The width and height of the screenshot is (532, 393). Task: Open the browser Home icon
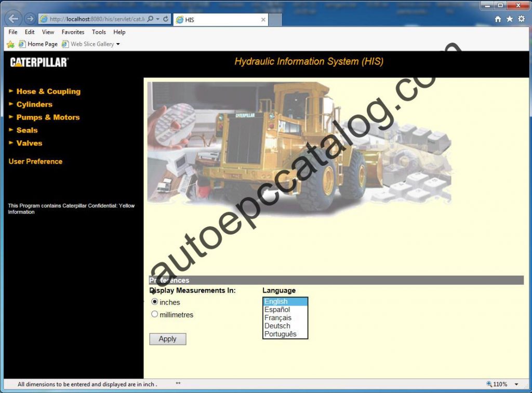497,19
